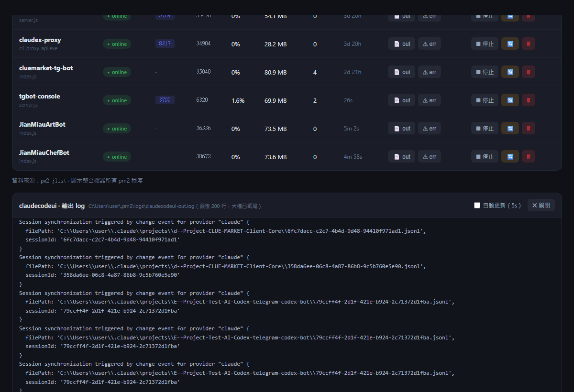Click restart count 4 for cluemarket-tg-bot
Image resolution: width=574 pixels, height=392 pixels.
(315, 73)
